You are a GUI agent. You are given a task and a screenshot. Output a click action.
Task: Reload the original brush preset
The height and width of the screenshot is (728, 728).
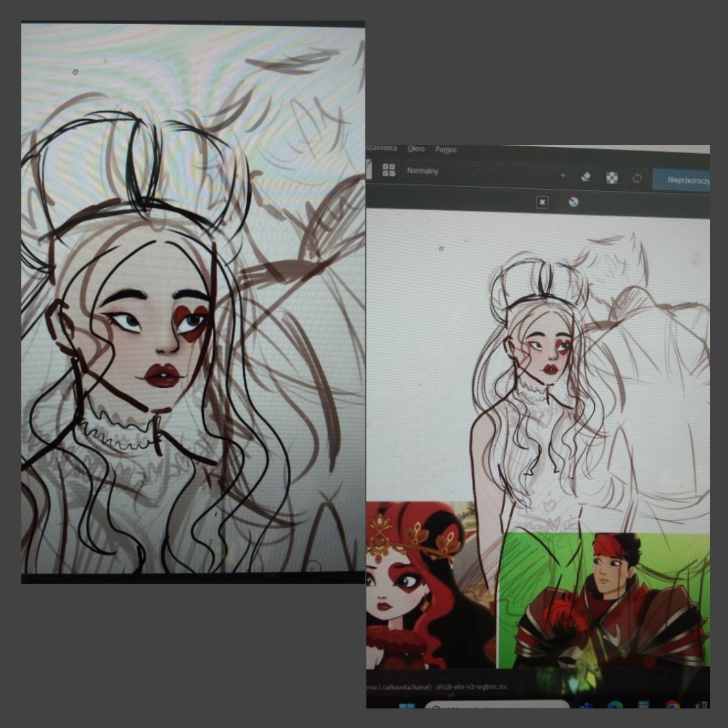(637, 179)
